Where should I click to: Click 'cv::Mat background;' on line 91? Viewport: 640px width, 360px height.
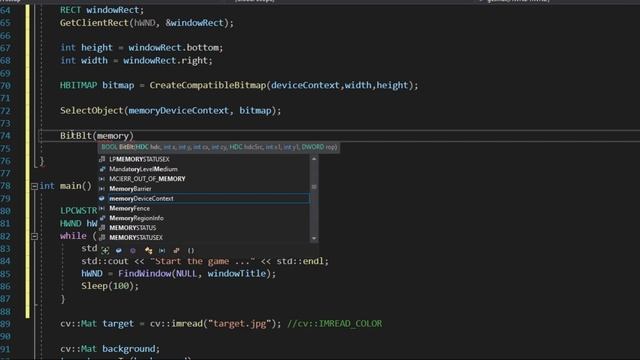point(110,349)
